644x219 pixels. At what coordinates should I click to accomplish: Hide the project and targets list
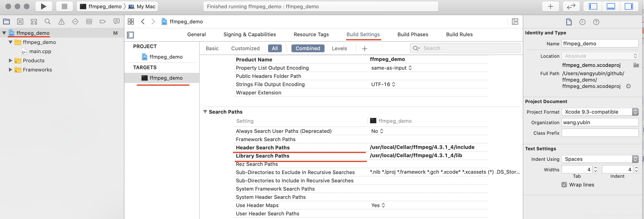pyautogui.click(x=130, y=35)
